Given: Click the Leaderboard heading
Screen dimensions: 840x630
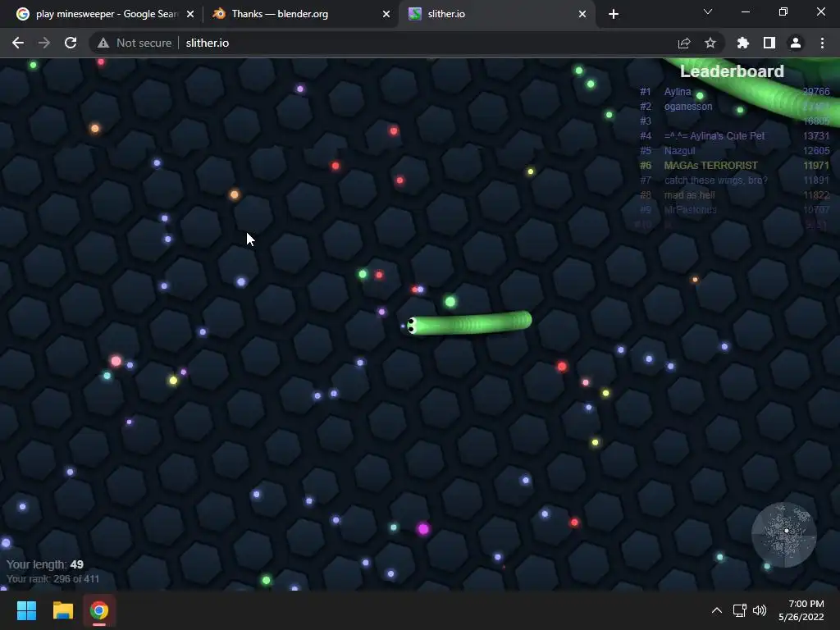Looking at the screenshot, I should coord(732,71).
